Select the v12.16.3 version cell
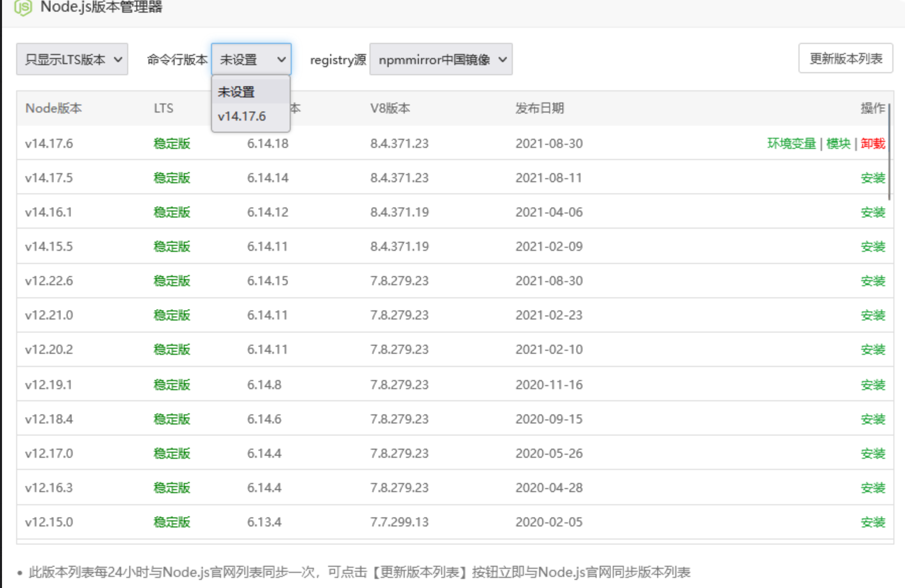This screenshot has width=905, height=588. point(49,488)
